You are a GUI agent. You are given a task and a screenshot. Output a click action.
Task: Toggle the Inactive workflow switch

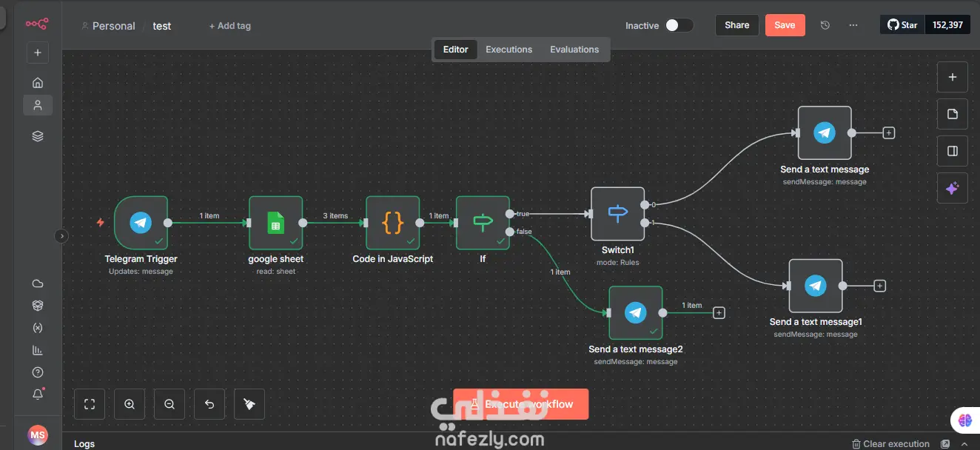point(679,25)
